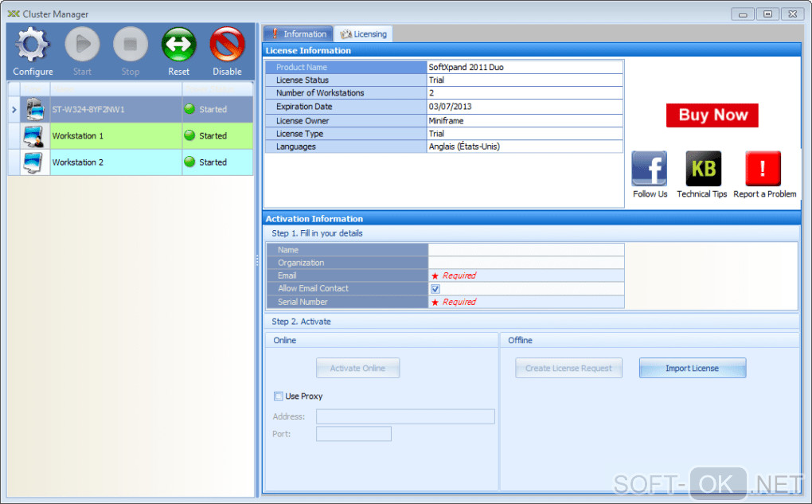Click the green status dot for ST-W324-8YF2NW1
The width and height of the screenshot is (812, 504).
point(189,109)
